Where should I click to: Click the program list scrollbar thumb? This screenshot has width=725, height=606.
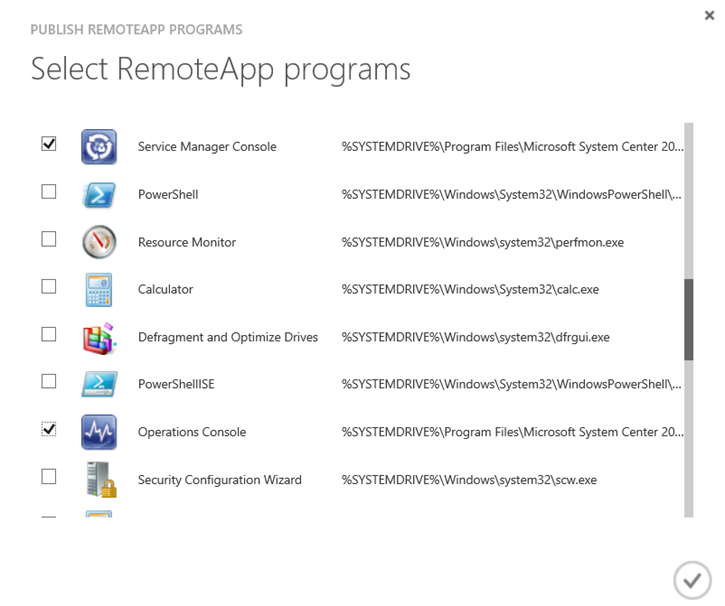(x=688, y=319)
